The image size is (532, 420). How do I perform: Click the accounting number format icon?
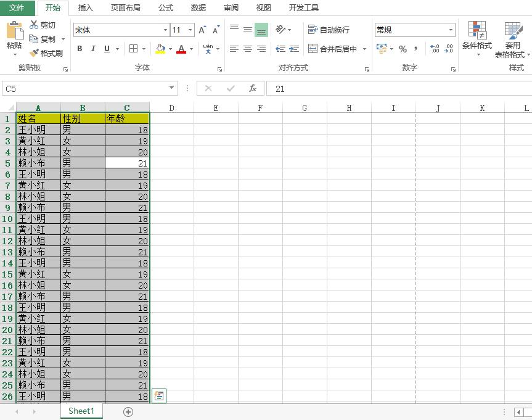[x=382, y=49]
